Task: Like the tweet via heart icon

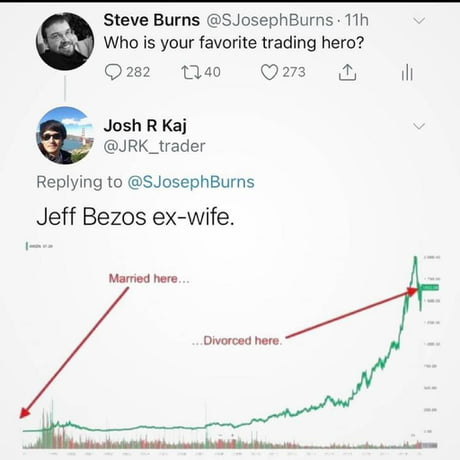Action: click(269, 72)
